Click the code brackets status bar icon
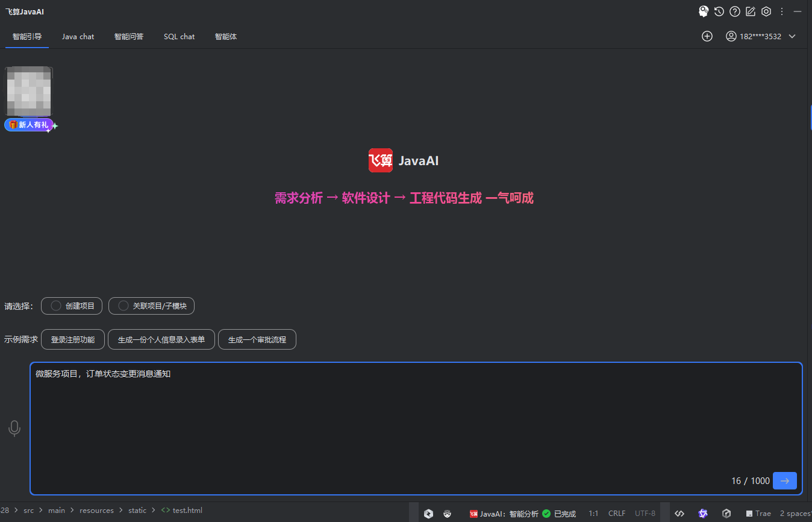The image size is (812, 522). point(679,514)
